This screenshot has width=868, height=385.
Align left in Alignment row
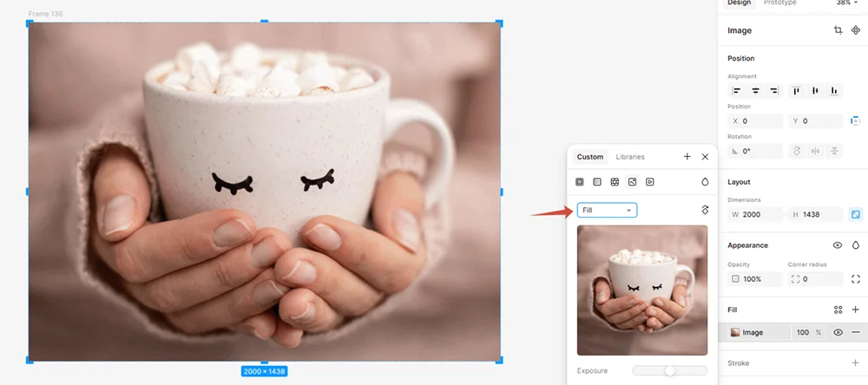point(736,91)
